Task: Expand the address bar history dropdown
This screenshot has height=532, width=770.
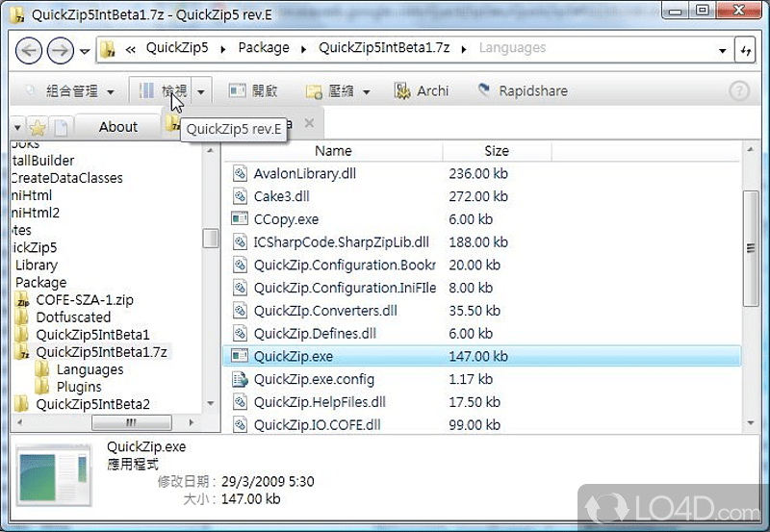Action: coord(722,51)
